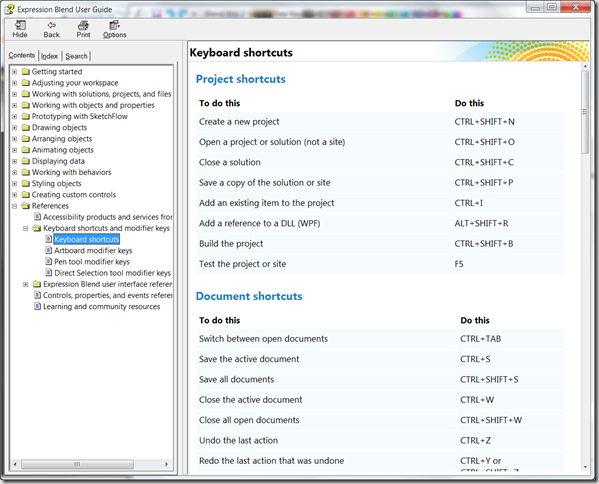This screenshot has height=484, width=599.
Task: Click the CTRL+SHIFT+O shortcut cell
Action: tap(507, 142)
